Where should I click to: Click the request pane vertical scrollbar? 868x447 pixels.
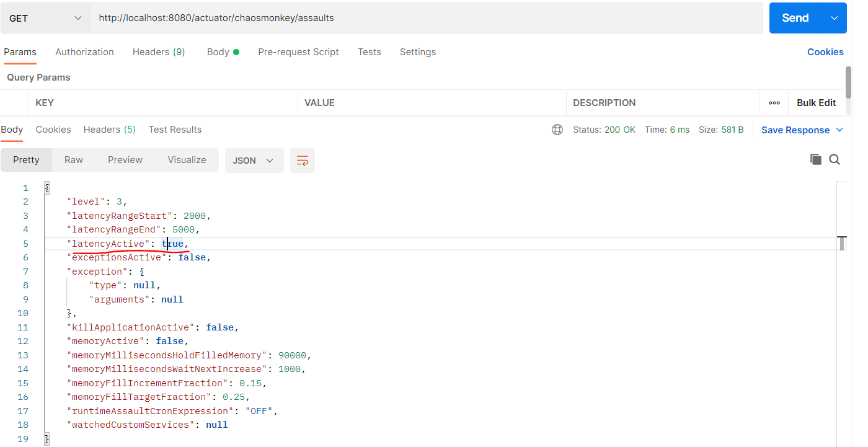tap(849, 82)
